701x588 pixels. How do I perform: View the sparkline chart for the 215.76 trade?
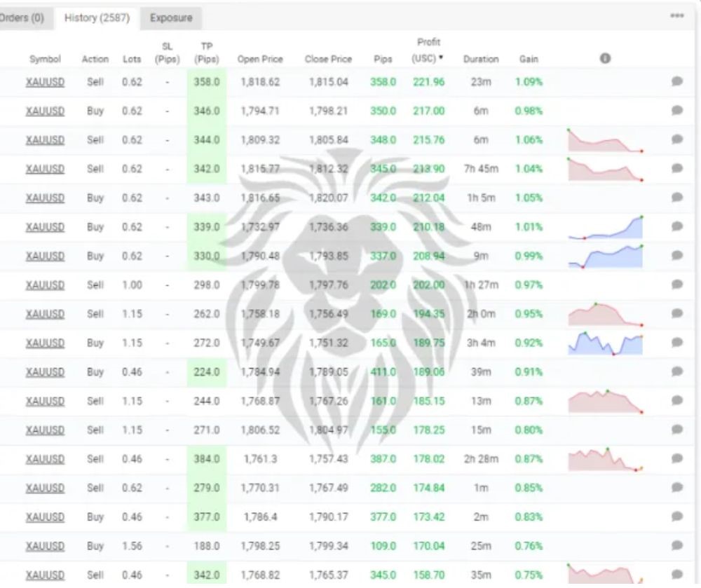click(x=606, y=140)
